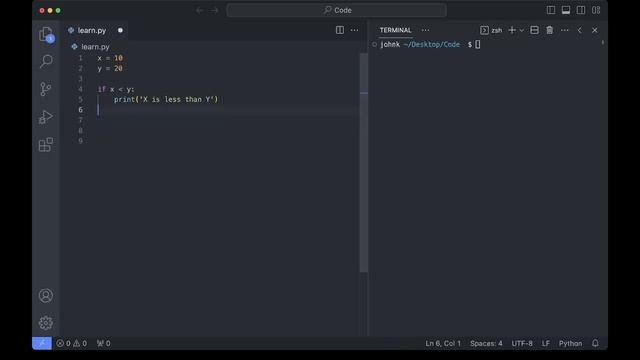Click the code line 'y = 20'

coord(110,69)
